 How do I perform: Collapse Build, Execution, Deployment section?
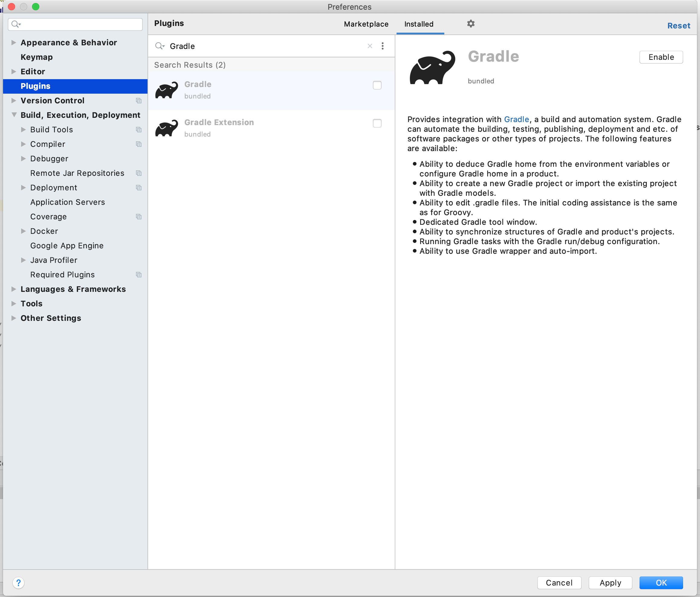coord(14,115)
